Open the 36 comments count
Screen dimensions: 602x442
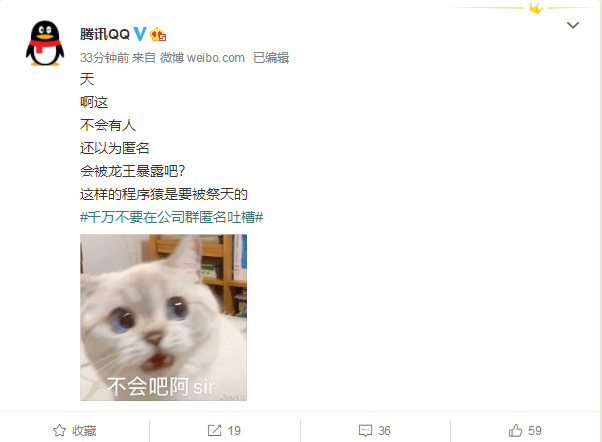384,431
